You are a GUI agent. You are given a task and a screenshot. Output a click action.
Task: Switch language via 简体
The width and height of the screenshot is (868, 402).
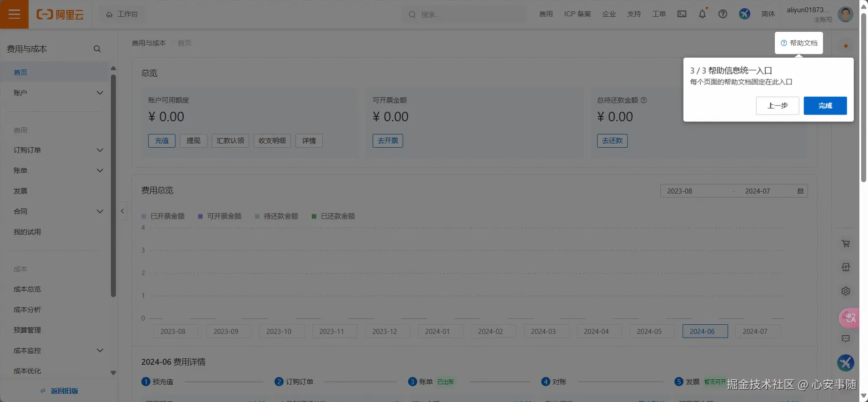tap(768, 14)
